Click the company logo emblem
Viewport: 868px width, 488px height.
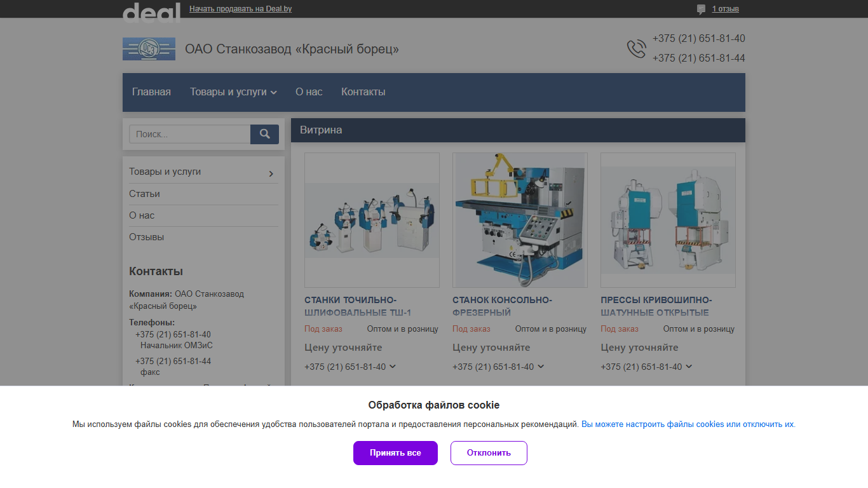(149, 49)
